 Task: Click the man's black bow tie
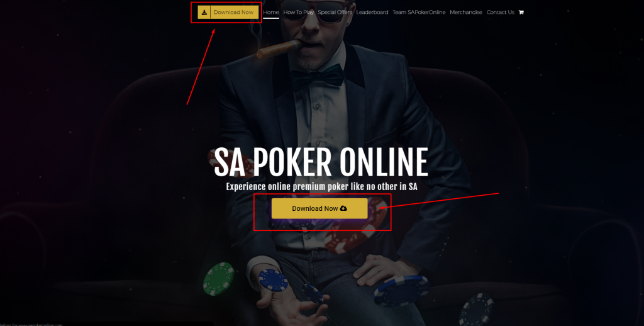click(x=318, y=77)
